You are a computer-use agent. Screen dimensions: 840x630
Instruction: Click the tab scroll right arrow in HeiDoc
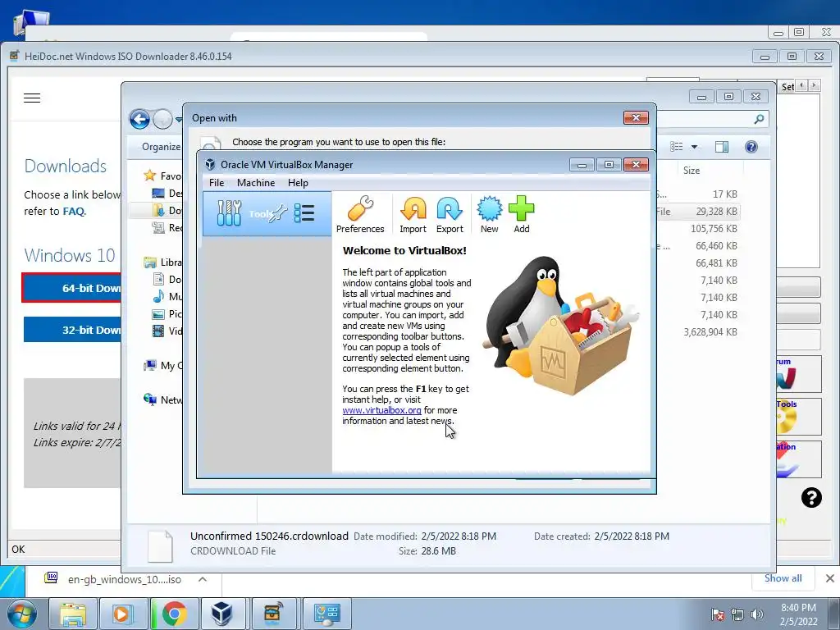tap(815, 85)
